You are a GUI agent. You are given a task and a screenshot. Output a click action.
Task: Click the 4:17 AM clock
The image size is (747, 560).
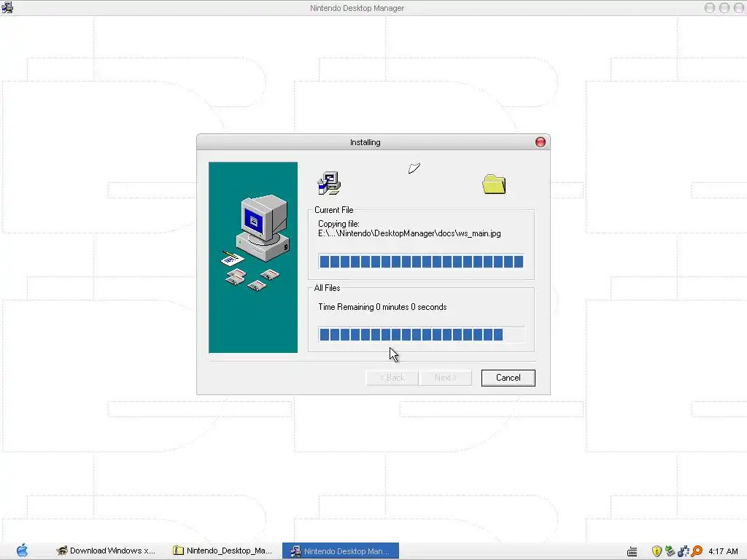pyautogui.click(x=723, y=551)
